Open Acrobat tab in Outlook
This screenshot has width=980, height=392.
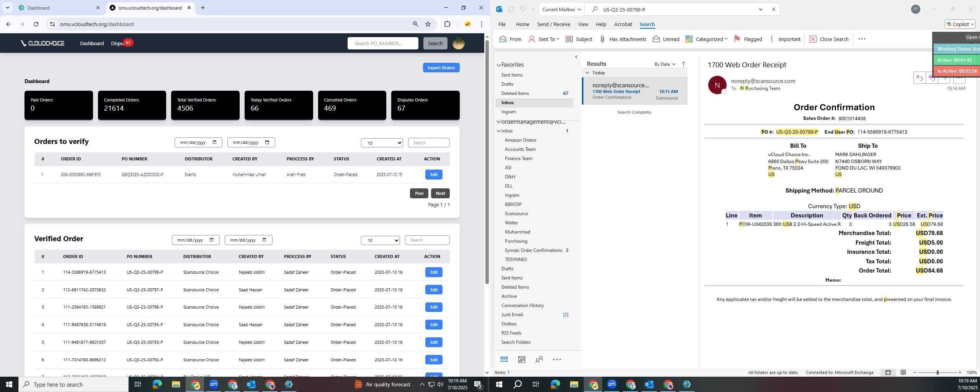click(x=623, y=24)
